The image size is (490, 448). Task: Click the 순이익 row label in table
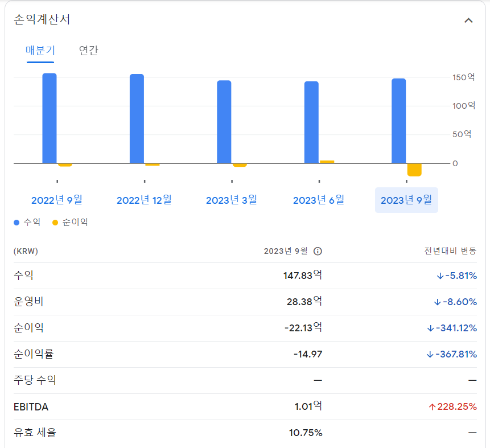(28, 328)
